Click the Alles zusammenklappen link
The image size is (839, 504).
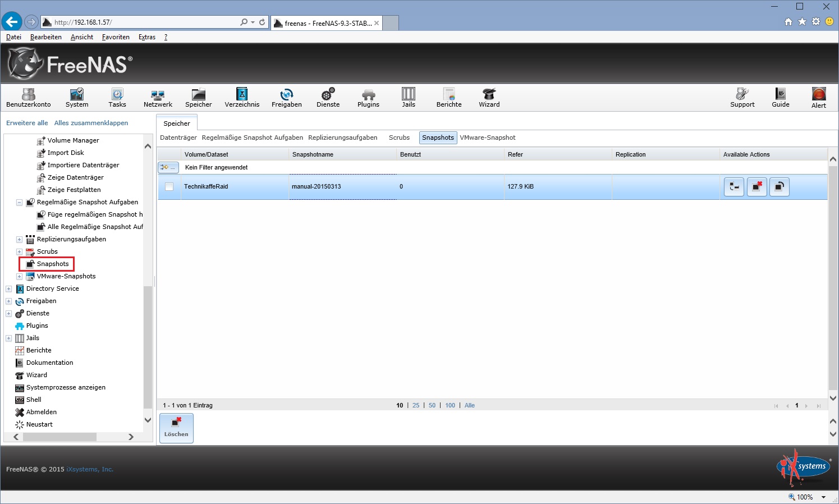click(91, 123)
